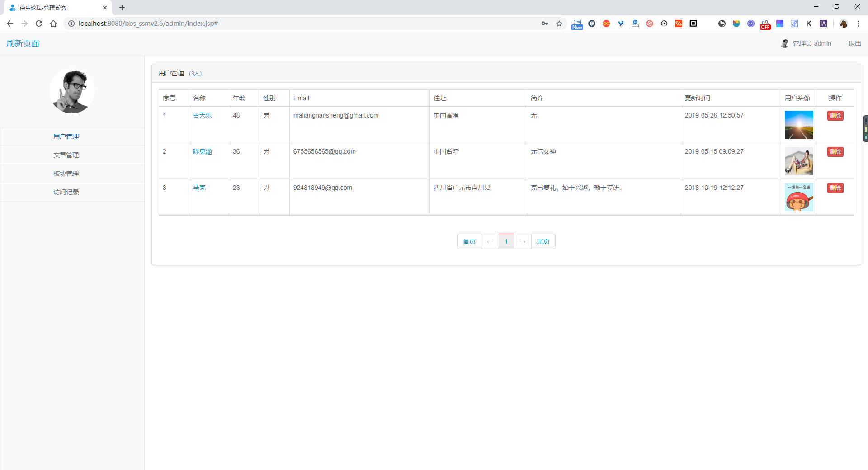Click previous page arrow in pagination
Viewport: 868px width, 470px height.
click(x=490, y=241)
